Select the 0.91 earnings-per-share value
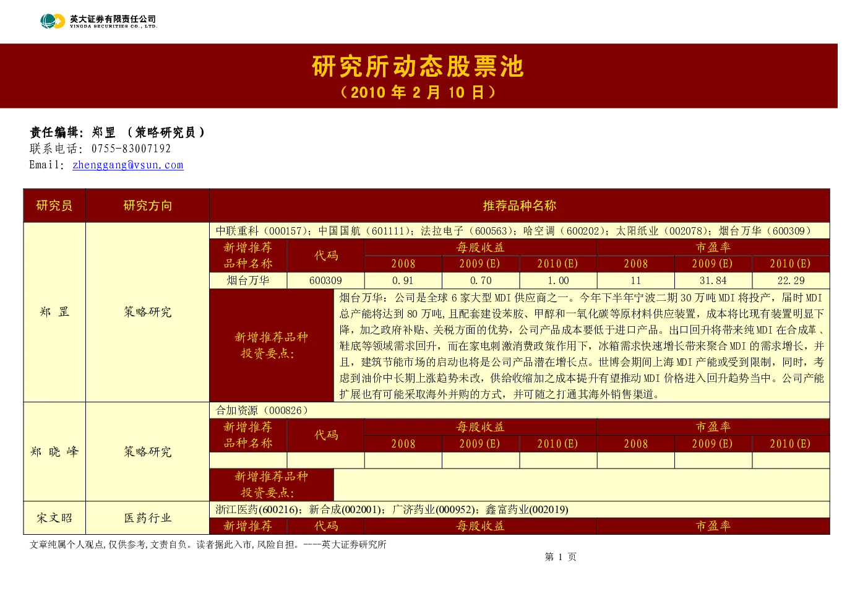The width and height of the screenshot is (868, 614). 403,280
